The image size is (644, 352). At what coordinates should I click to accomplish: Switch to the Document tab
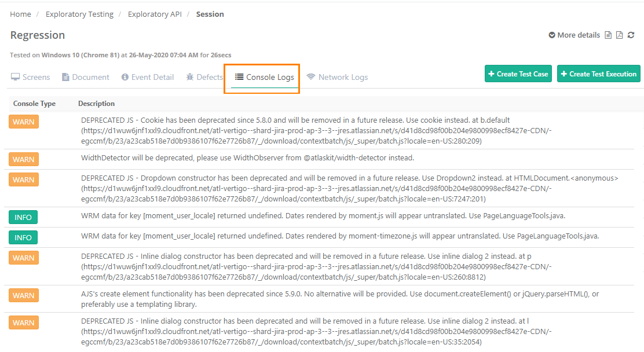[86, 77]
